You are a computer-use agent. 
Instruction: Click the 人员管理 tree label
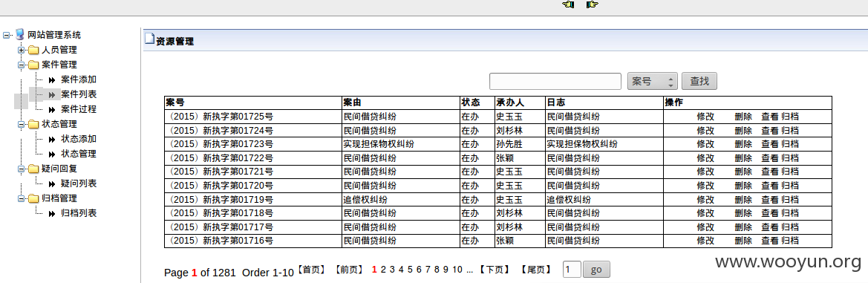pyautogui.click(x=59, y=50)
